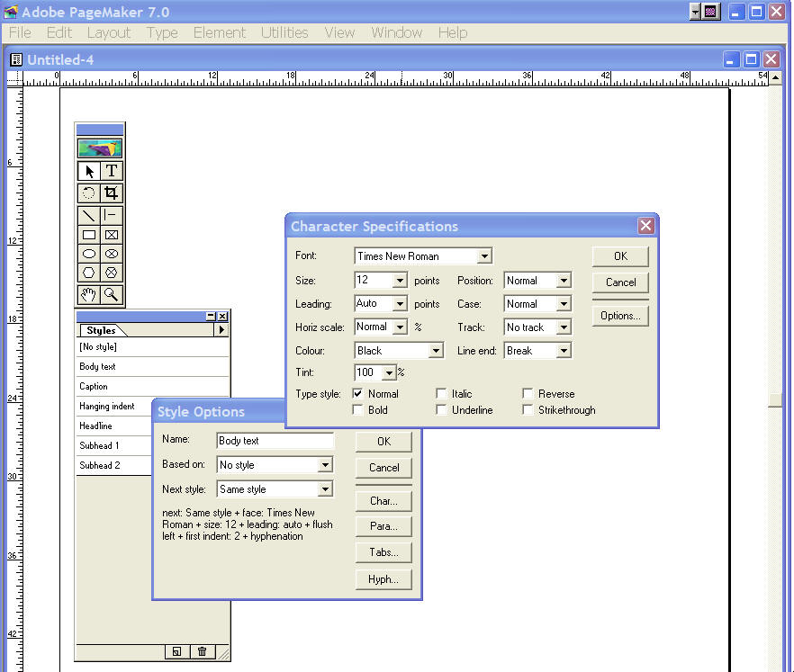The image size is (794, 672).
Task: Select the Ellipse tool
Action: point(88,254)
